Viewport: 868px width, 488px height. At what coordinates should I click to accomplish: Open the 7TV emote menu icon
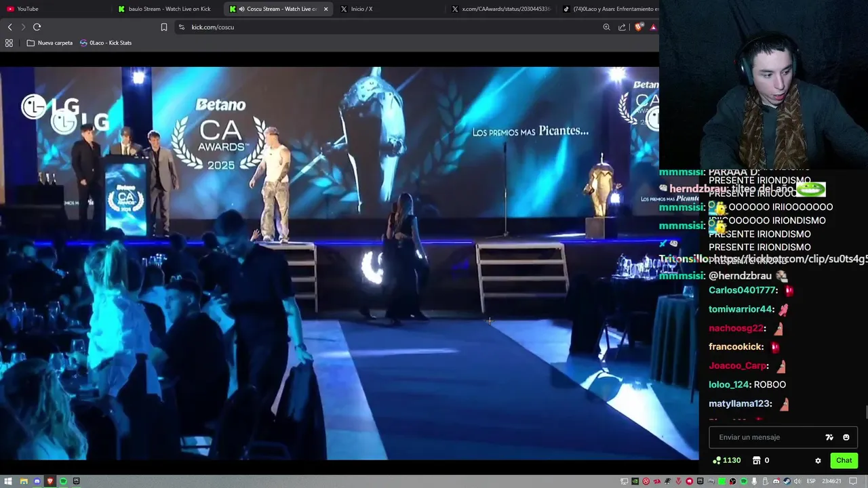point(829,437)
